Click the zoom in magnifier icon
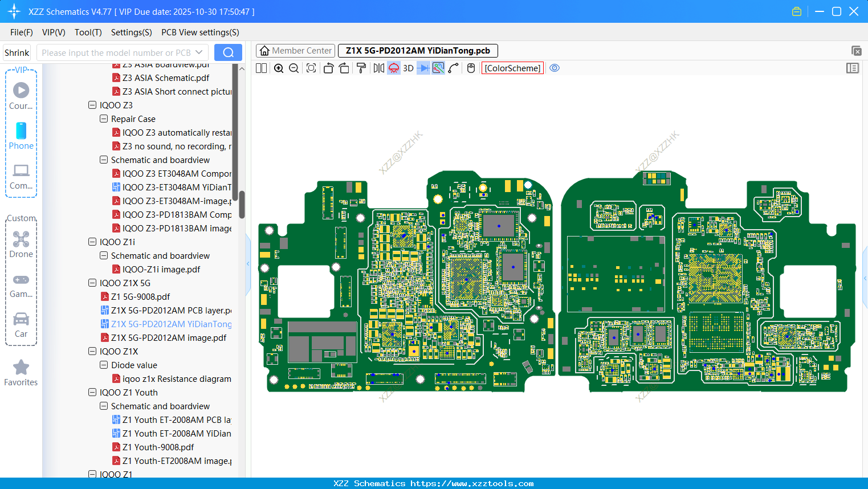 click(279, 68)
